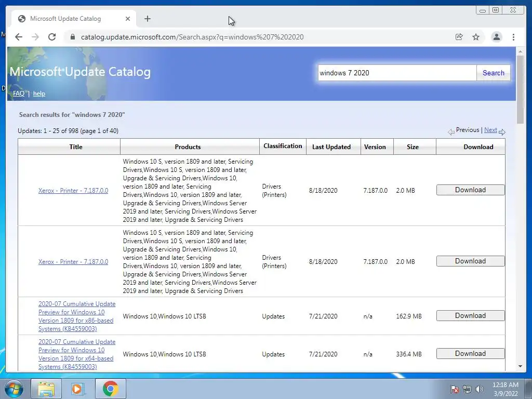Launch Windows Media Player from the taskbar
Viewport: 532px width, 399px height.
(77, 389)
